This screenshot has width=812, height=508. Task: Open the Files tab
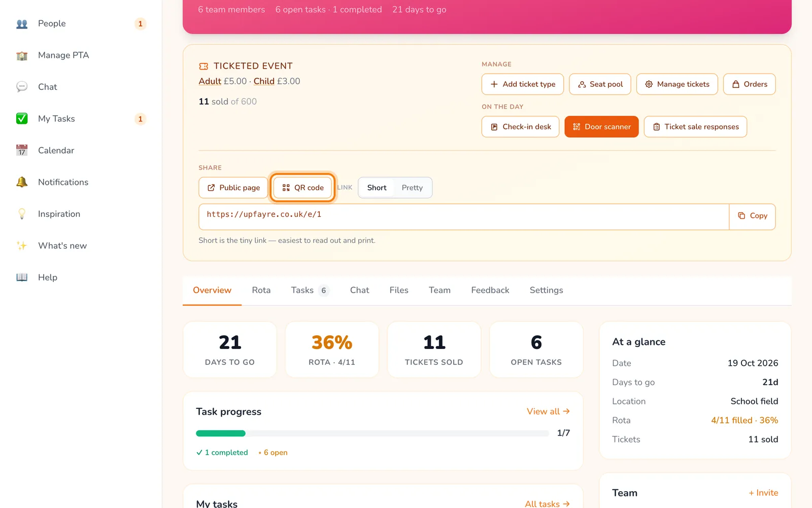pos(399,291)
